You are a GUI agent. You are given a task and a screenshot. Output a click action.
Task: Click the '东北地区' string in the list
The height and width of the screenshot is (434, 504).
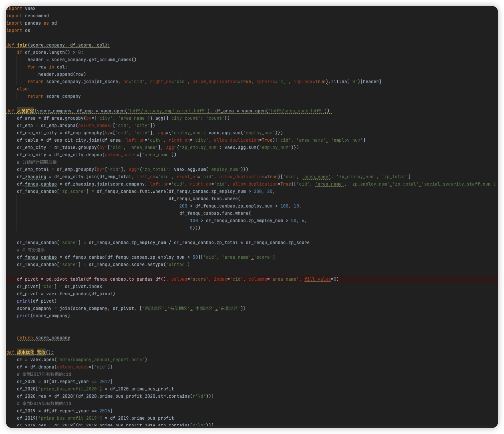point(230,309)
